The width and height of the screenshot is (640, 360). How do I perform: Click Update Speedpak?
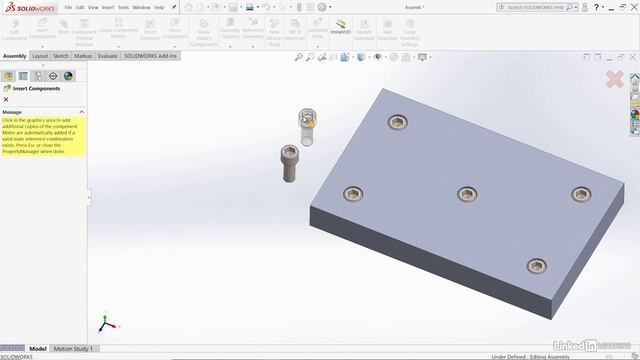click(364, 30)
